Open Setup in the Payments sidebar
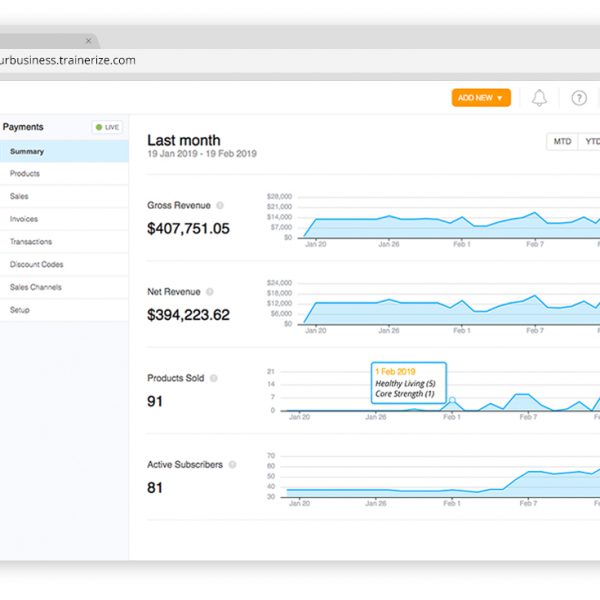 [20, 310]
